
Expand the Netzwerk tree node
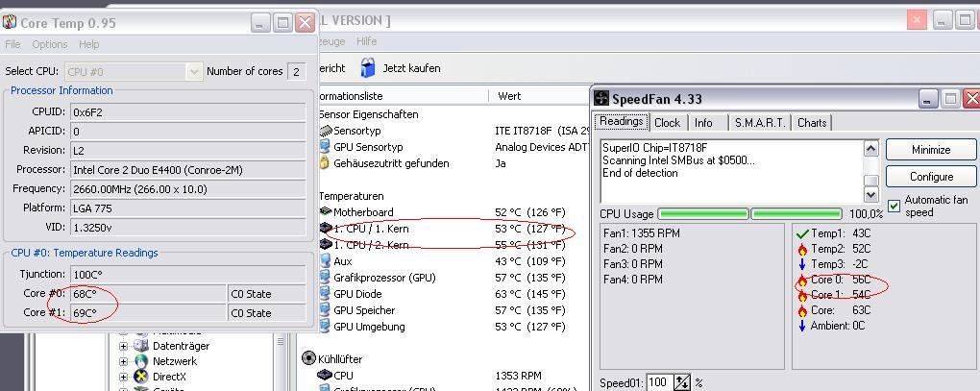pos(123,361)
